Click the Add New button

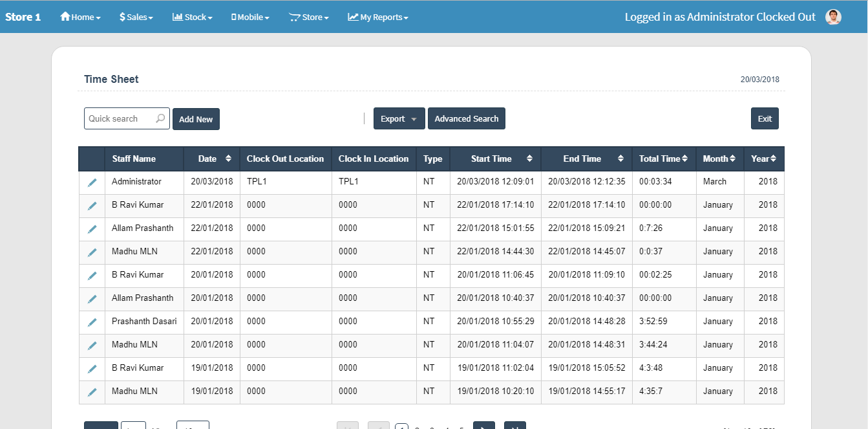(196, 119)
